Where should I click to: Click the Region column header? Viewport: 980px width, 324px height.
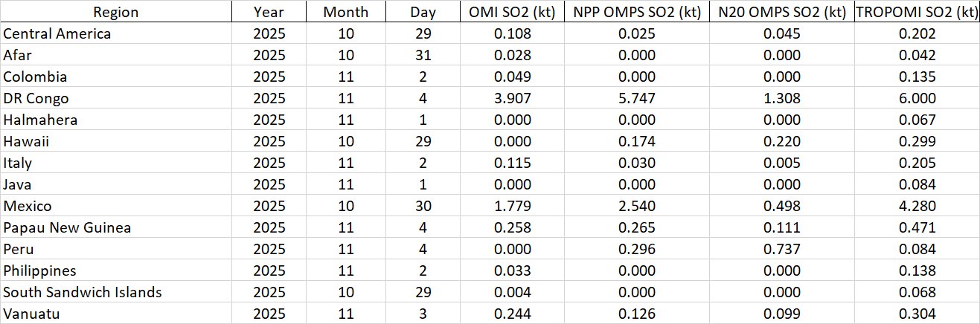(x=115, y=12)
